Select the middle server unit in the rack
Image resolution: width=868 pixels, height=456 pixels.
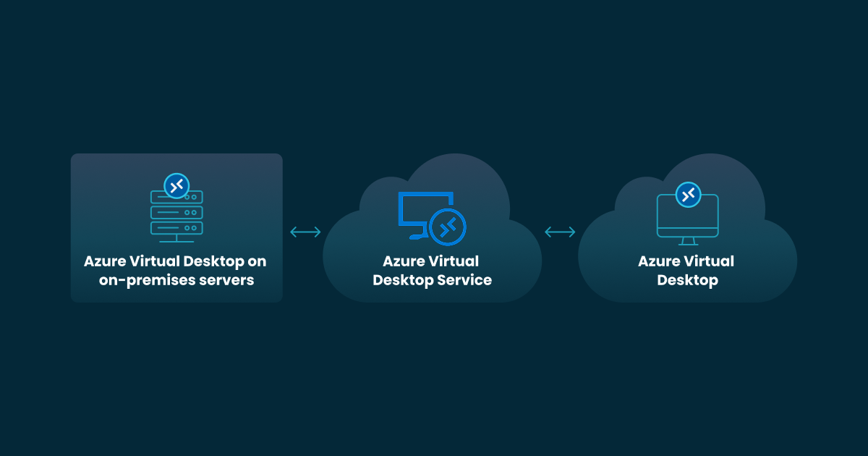point(176,213)
